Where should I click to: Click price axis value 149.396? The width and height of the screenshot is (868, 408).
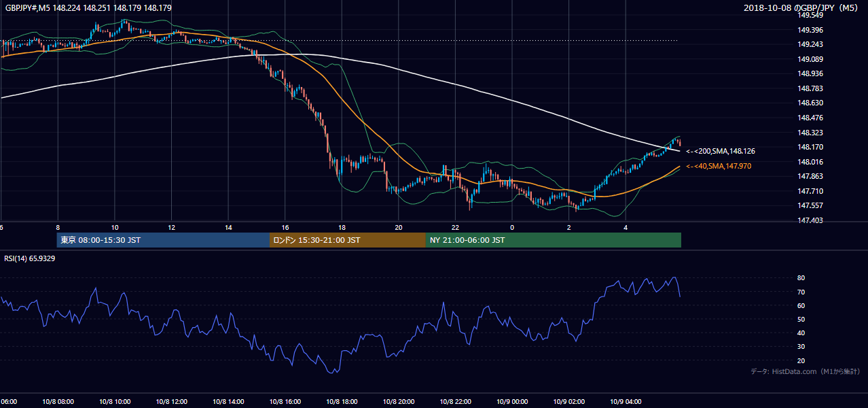point(810,30)
